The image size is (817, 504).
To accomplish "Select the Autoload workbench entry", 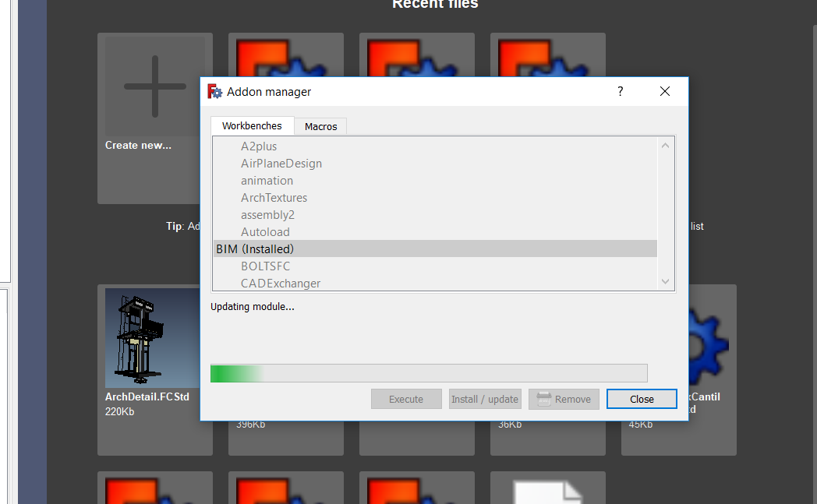I will (434, 232).
